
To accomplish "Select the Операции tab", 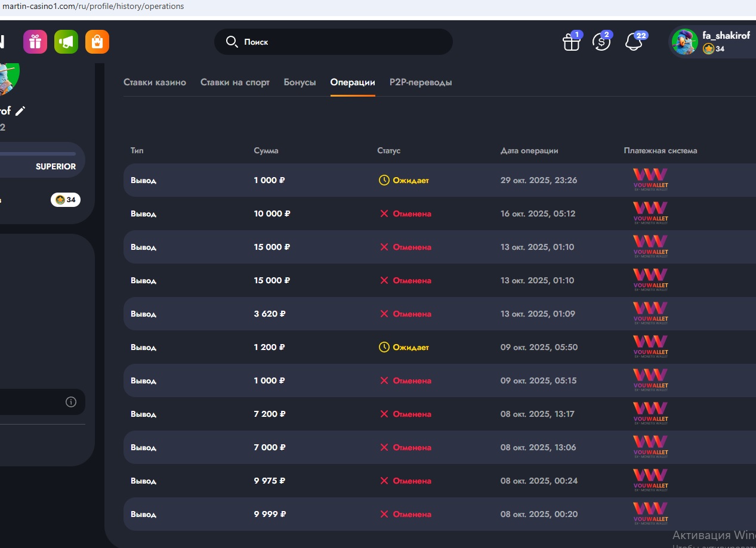I will point(353,82).
